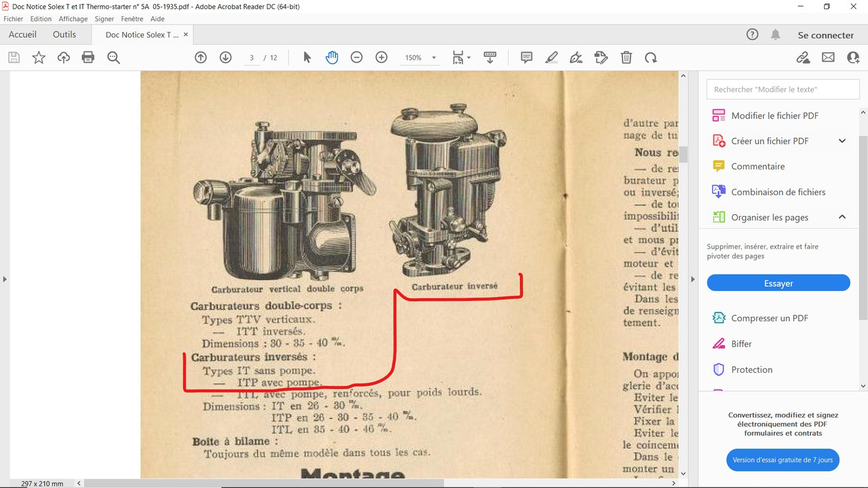Open the help question mark icon

click(x=752, y=35)
